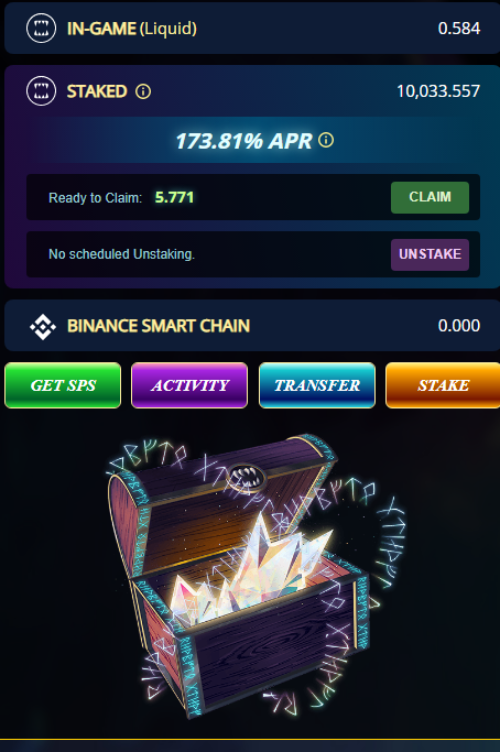The width and height of the screenshot is (500, 752).
Task: Open the Unstake dialog
Action: click(430, 255)
